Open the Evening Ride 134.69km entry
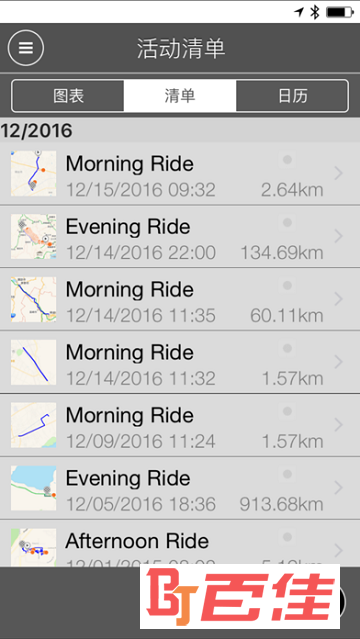The height and width of the screenshot is (639, 360). click(x=180, y=236)
